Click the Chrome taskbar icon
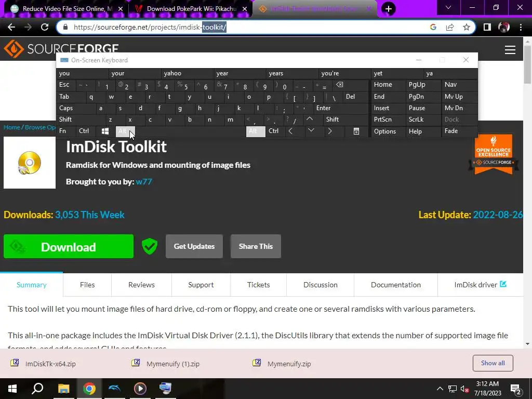Viewport: 532px width, 399px height. 89,389
